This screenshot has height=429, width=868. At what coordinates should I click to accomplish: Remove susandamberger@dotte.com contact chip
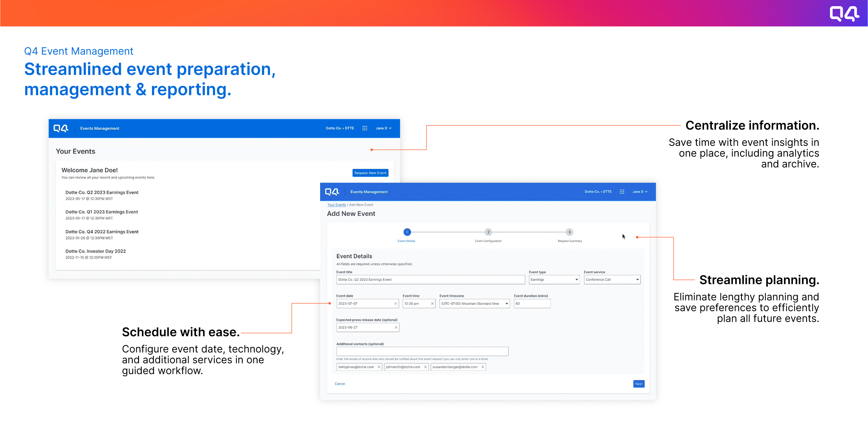click(x=482, y=367)
